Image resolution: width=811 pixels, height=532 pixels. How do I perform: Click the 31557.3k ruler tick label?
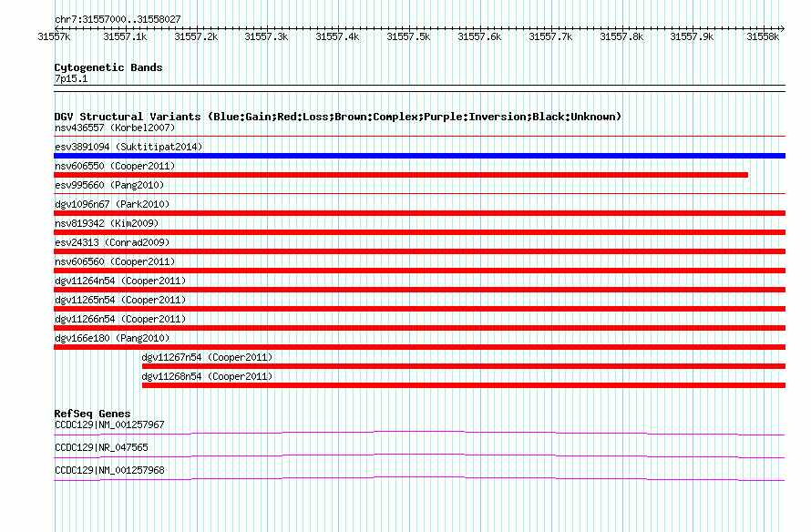(x=266, y=36)
